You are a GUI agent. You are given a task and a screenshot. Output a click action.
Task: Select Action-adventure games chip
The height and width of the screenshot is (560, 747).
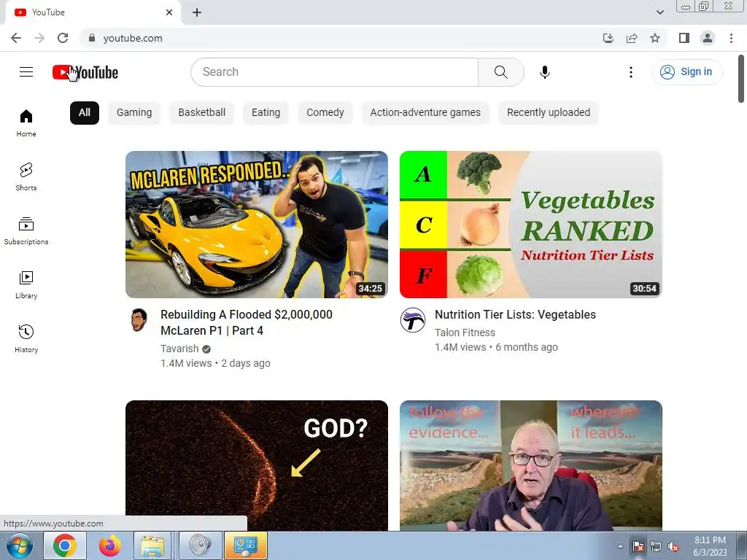point(425,113)
